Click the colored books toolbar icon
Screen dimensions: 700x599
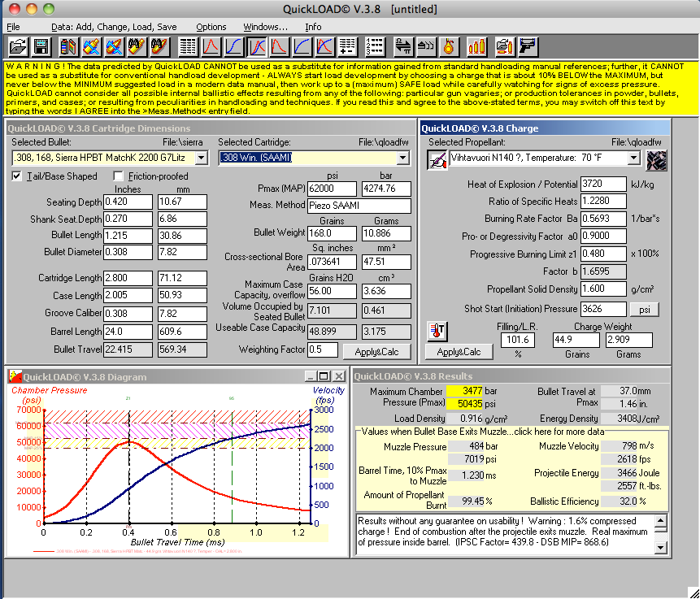[x=68, y=46]
